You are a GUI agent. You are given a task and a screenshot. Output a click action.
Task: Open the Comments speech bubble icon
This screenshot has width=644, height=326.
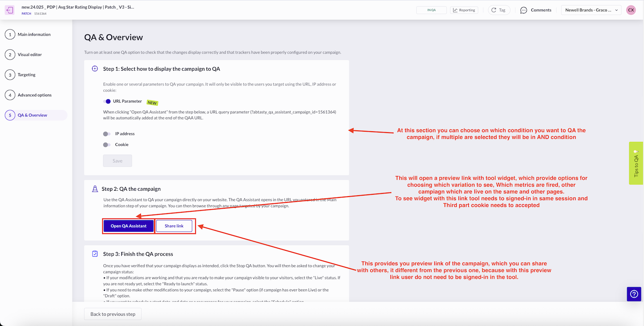[524, 10]
